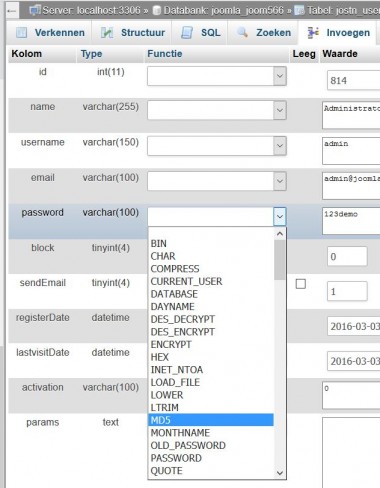This screenshot has width=380, height=488.
Task: Select COMPRESS in the function list
Action: (x=211, y=269)
